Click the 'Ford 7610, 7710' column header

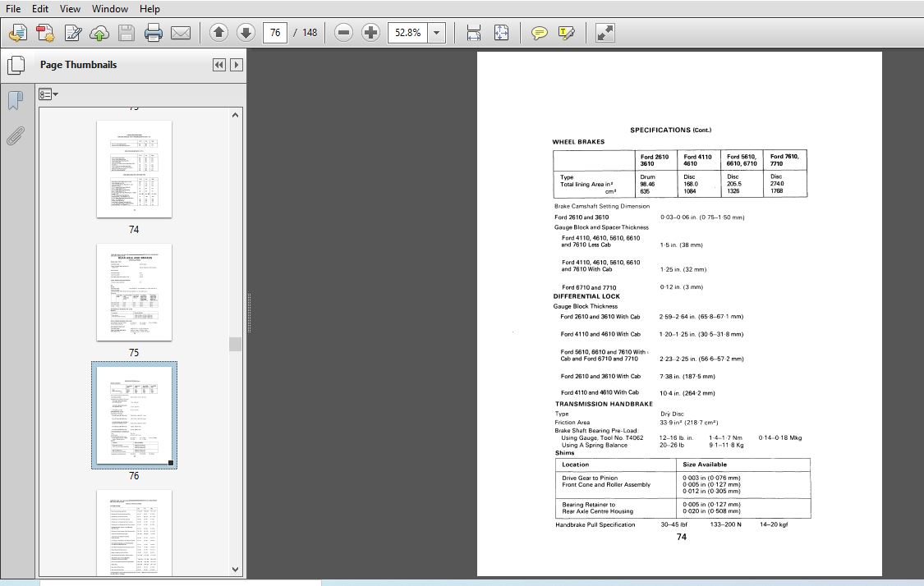[784, 160]
